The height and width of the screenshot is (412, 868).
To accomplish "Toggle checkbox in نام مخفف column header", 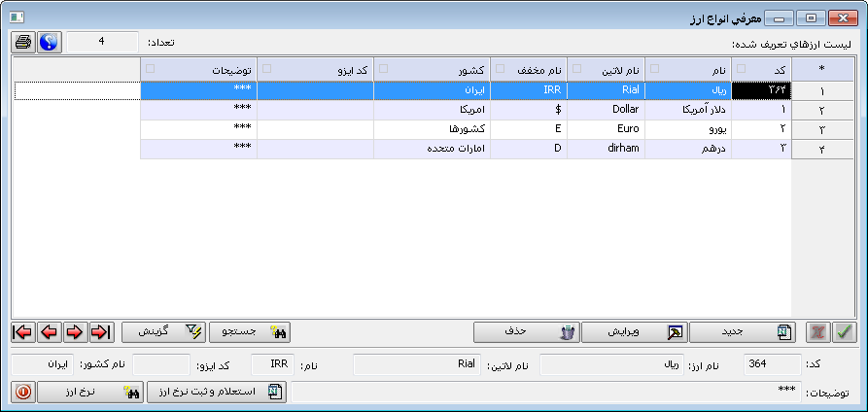I will coord(500,69).
